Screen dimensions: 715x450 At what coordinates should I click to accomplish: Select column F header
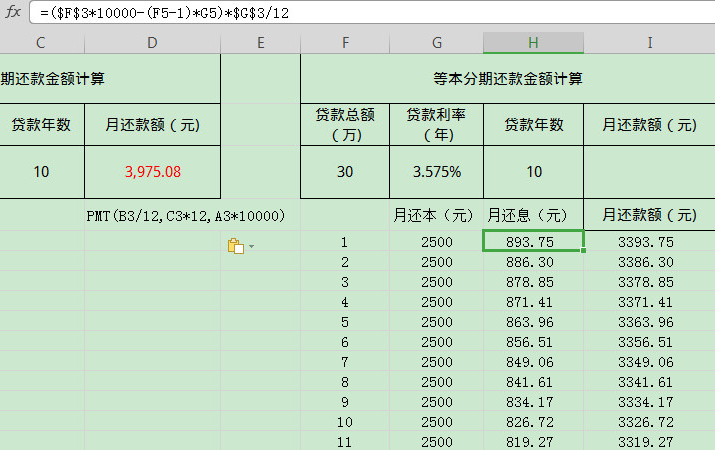(x=345, y=43)
